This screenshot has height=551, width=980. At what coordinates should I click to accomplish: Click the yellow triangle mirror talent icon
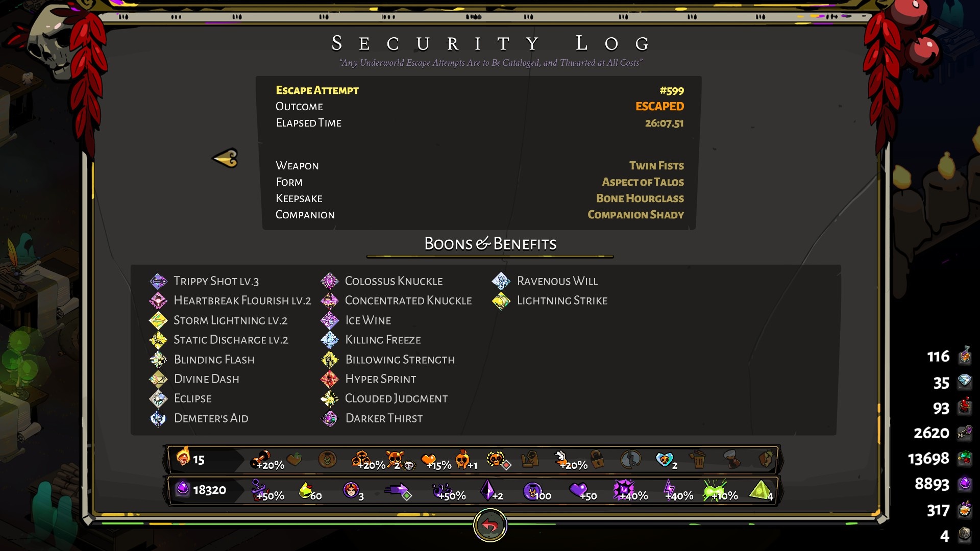pyautogui.click(x=761, y=491)
